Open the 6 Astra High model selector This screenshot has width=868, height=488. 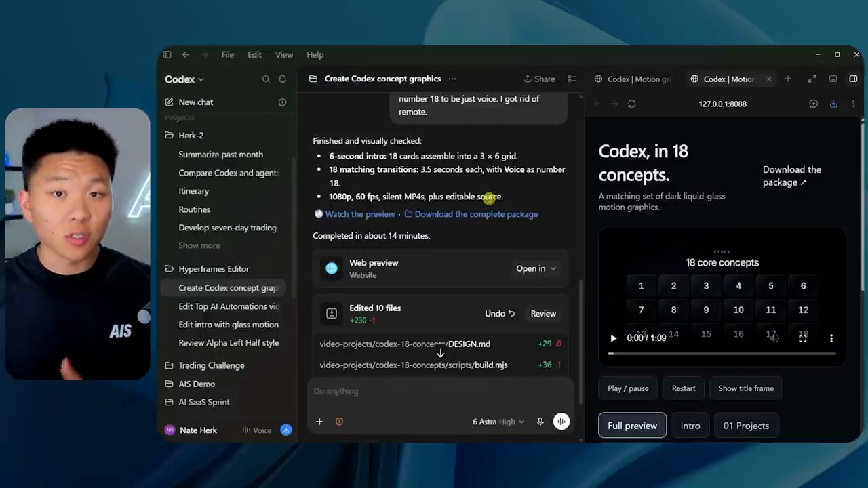coord(498,422)
